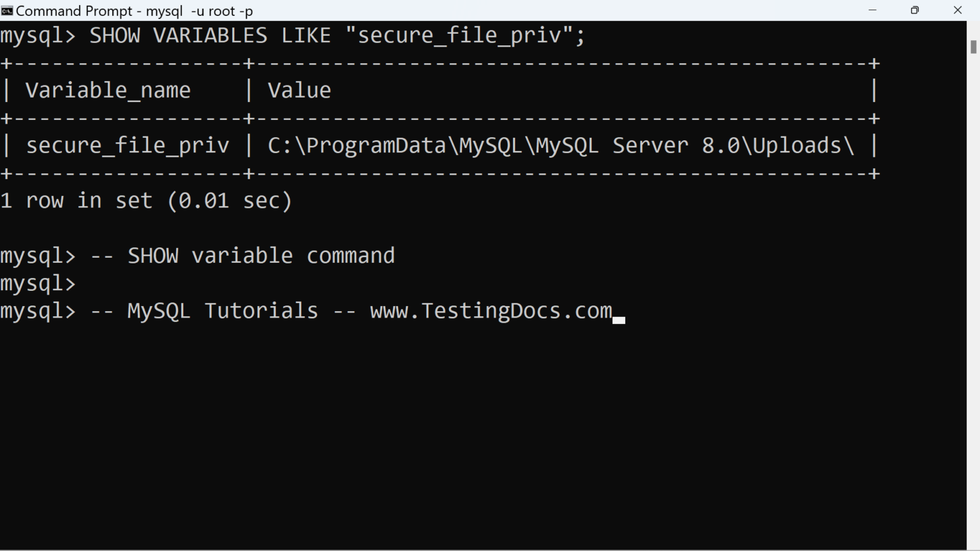
Task: Click the empty mysql> prompt line
Action: 38,283
